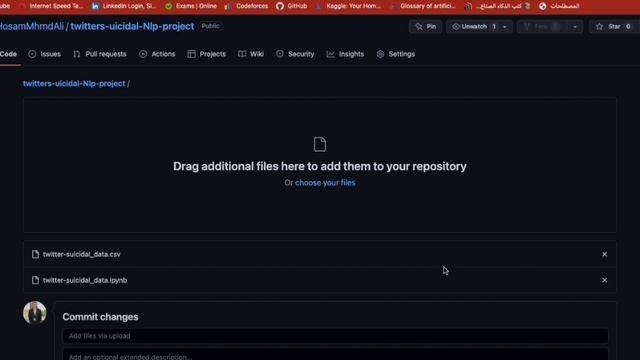
Task: Open the Issues tab
Action: point(44,54)
